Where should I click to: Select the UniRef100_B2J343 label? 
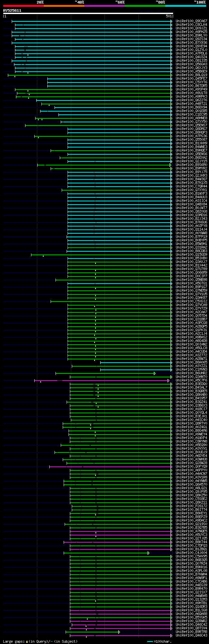(191, 219)
